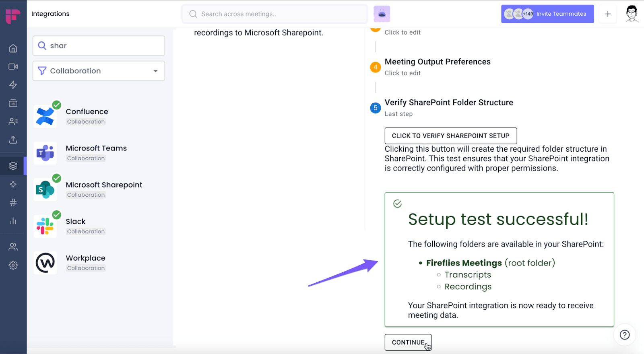
Task: Click the step 5 number circle
Action: click(x=376, y=108)
